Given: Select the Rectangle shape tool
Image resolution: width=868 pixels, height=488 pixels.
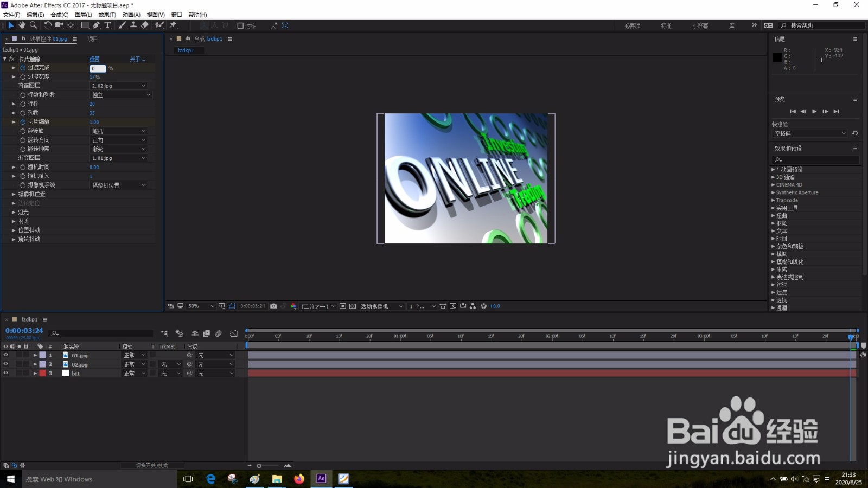Looking at the screenshot, I should [85, 25].
